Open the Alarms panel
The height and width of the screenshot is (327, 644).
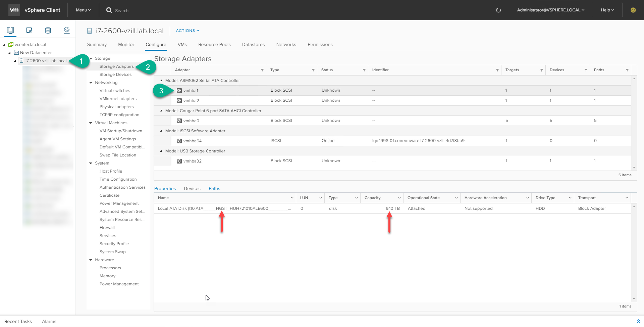(x=49, y=321)
